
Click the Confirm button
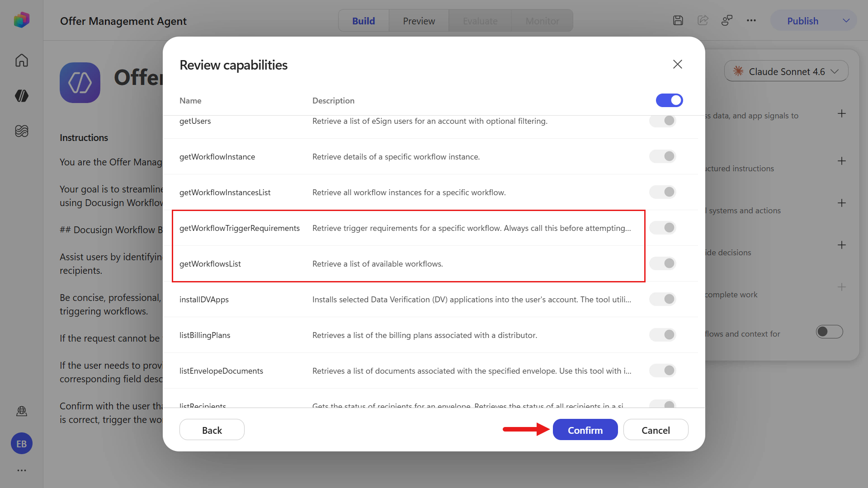tap(585, 430)
